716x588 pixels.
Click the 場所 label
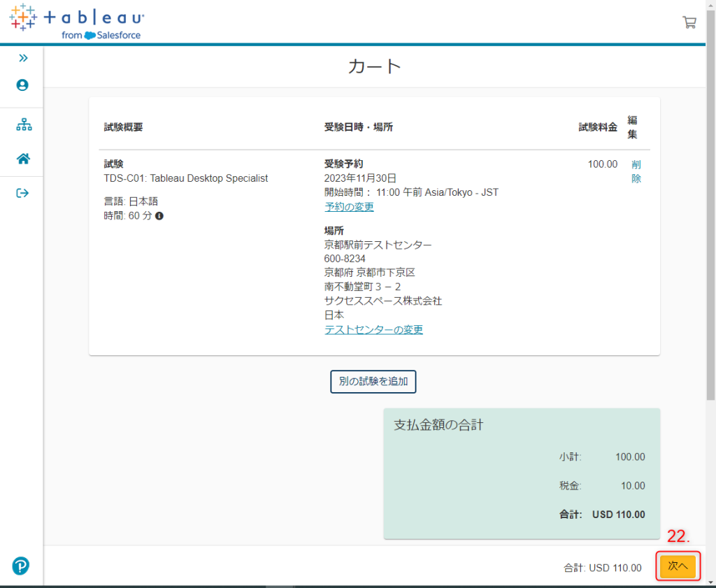click(334, 231)
